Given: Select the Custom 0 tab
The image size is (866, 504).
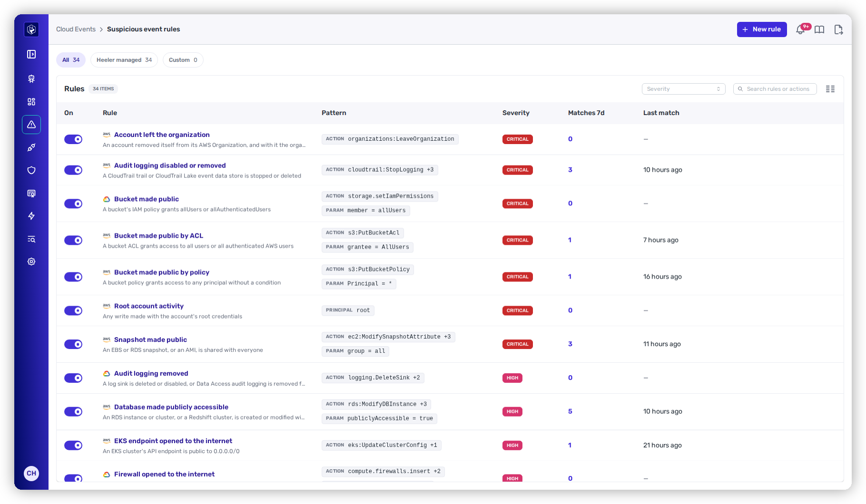Looking at the screenshot, I should [x=183, y=60].
